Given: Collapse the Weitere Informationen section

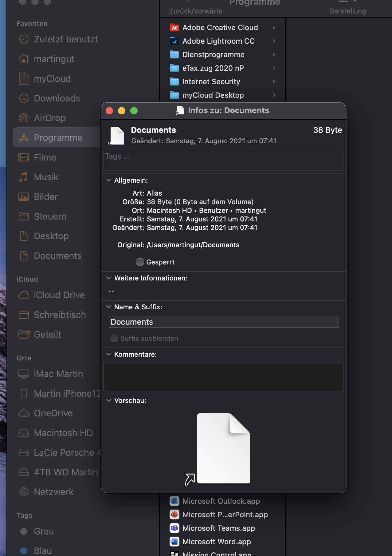Looking at the screenshot, I should (x=108, y=278).
